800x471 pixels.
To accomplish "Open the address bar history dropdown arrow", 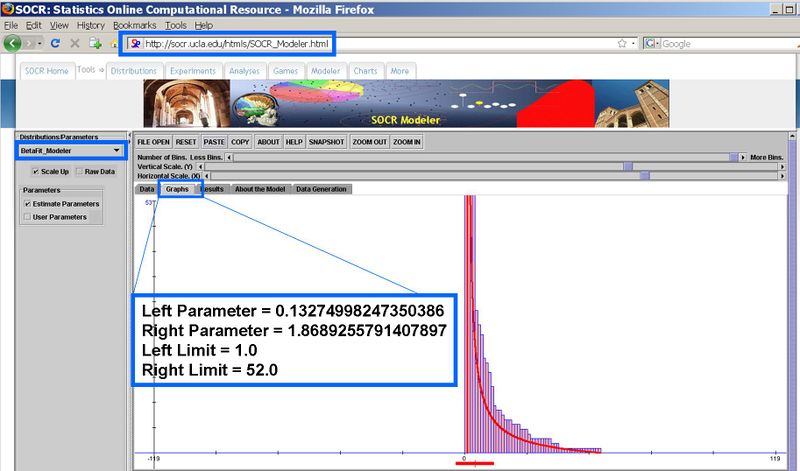I will tap(633, 44).
